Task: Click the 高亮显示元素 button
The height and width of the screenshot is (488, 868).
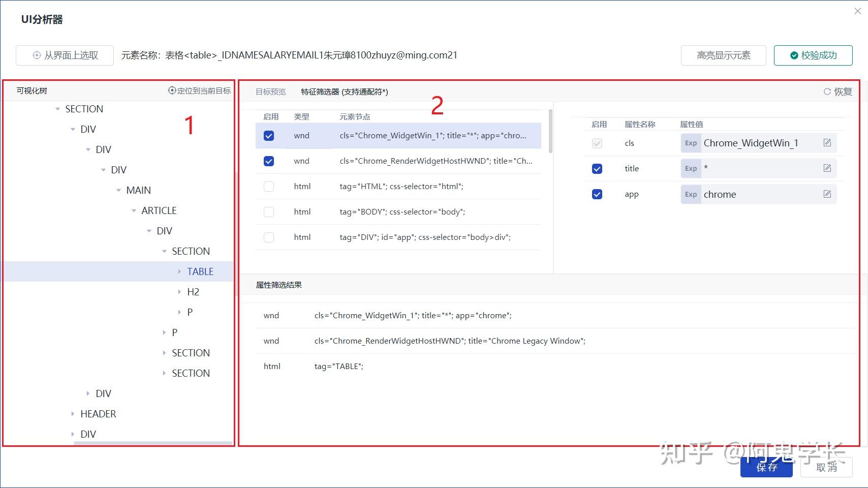Action: (x=723, y=55)
